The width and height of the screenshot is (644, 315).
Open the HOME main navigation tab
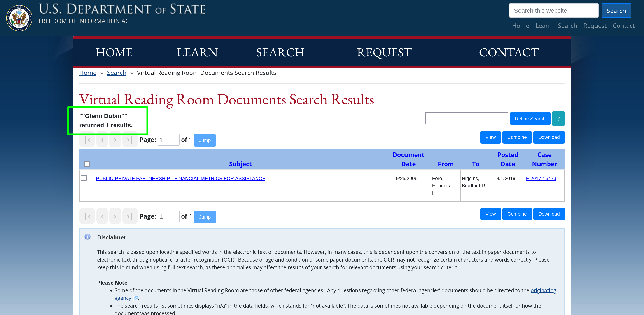click(114, 52)
